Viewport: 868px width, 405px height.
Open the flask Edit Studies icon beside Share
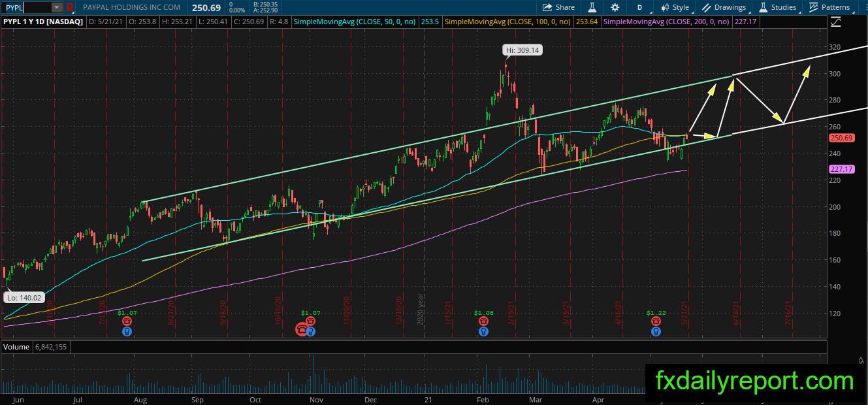point(592,7)
